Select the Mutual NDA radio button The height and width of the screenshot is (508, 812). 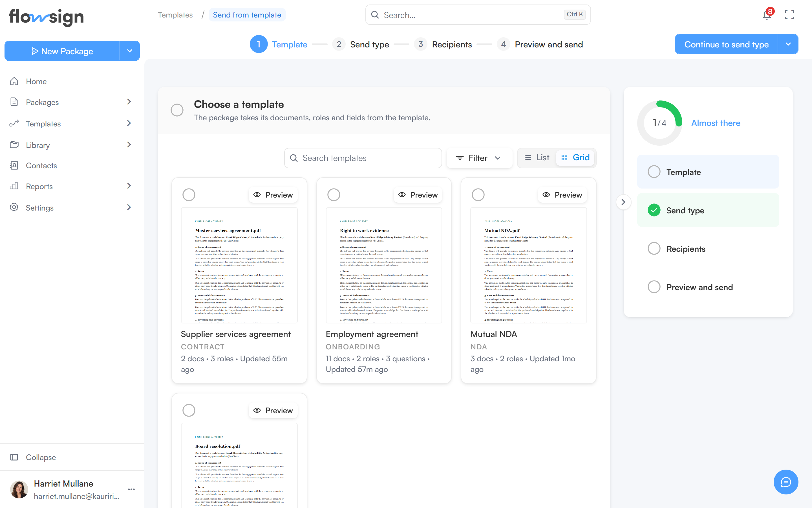[478, 195]
